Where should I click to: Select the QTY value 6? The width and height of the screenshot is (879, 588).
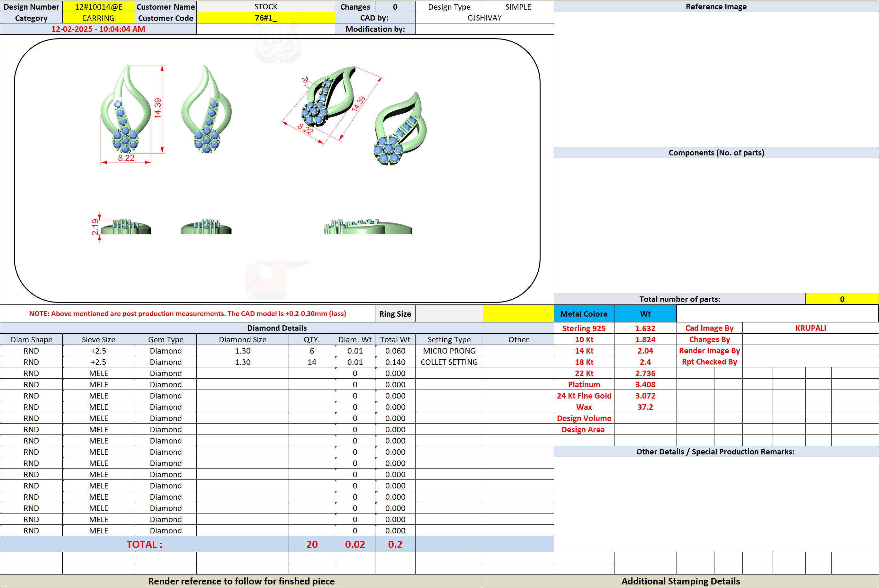pos(311,351)
